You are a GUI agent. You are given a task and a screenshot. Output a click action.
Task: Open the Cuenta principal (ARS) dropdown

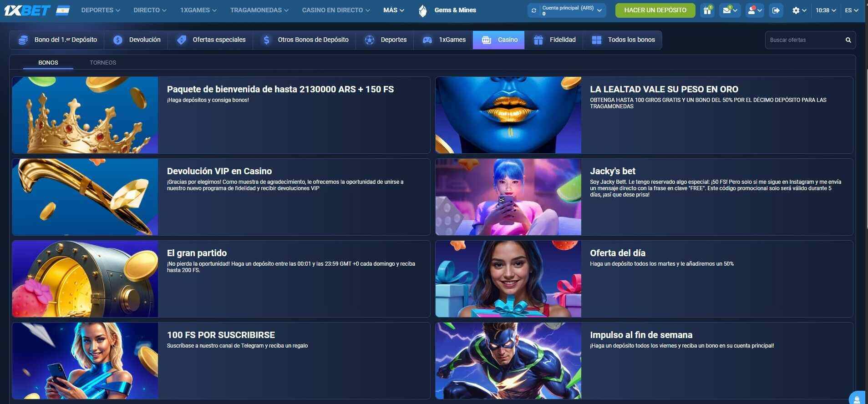pyautogui.click(x=567, y=10)
